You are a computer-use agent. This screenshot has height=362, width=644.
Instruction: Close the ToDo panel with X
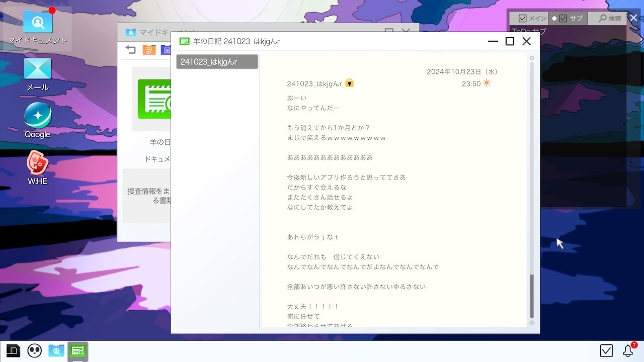[x=633, y=18]
